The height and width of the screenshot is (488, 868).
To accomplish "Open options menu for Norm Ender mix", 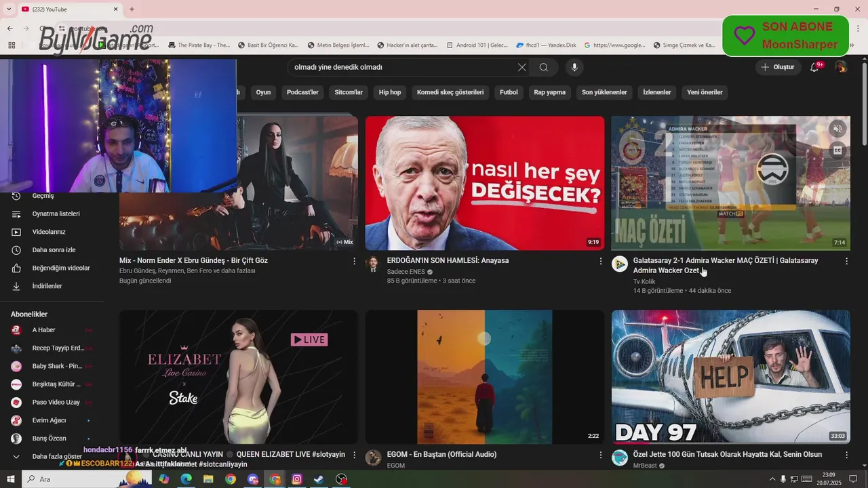I will click(x=354, y=261).
